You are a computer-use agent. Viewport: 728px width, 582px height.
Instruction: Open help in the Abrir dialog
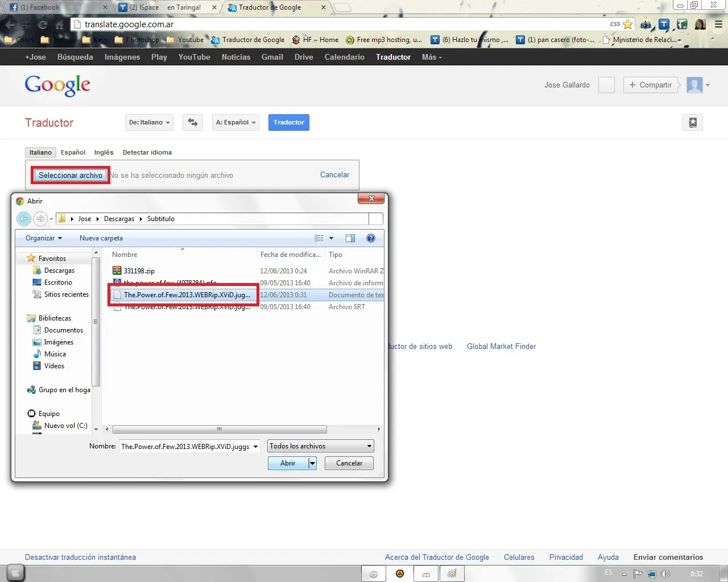click(x=371, y=238)
